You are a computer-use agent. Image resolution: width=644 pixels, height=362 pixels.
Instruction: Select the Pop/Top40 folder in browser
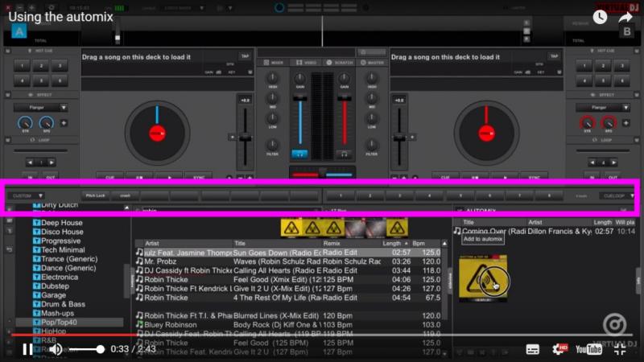[x=60, y=321]
